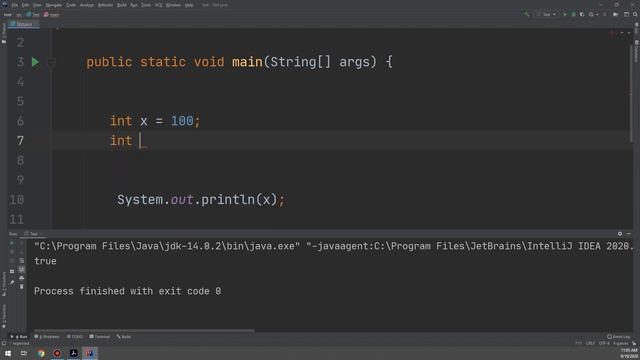This screenshot has width=640, height=360.
Task: Open Task View on taskbar
Action: (x=24, y=353)
